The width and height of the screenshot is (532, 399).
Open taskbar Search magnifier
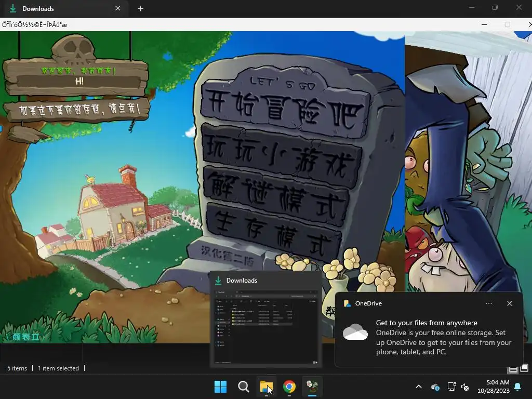click(243, 387)
